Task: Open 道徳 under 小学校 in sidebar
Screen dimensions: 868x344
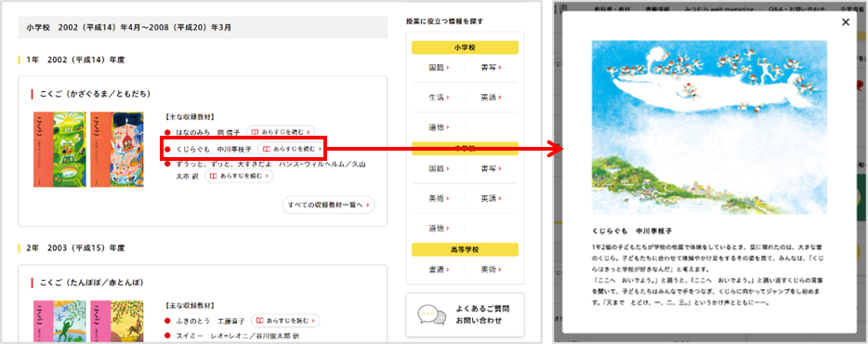Action: (x=439, y=127)
